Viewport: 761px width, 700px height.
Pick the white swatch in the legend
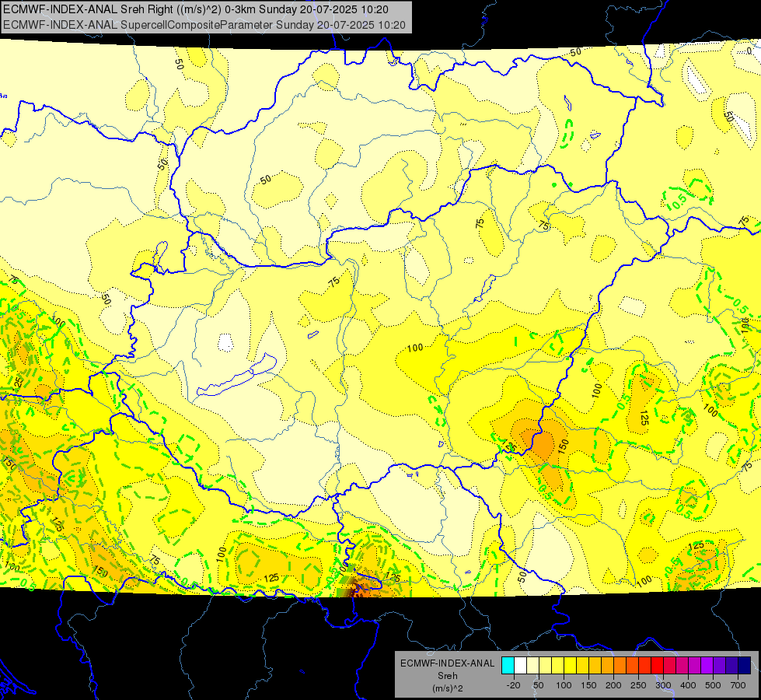pyautogui.click(x=520, y=665)
